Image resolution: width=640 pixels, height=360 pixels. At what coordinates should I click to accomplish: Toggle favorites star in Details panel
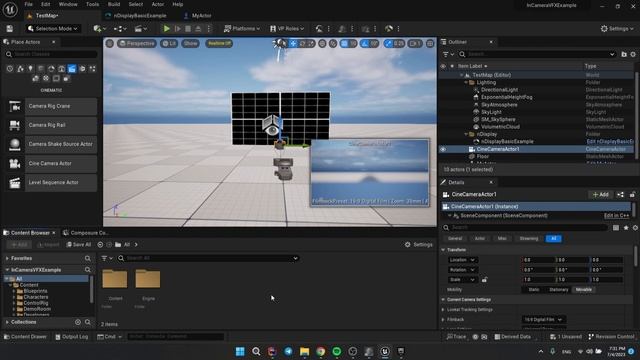(x=626, y=227)
